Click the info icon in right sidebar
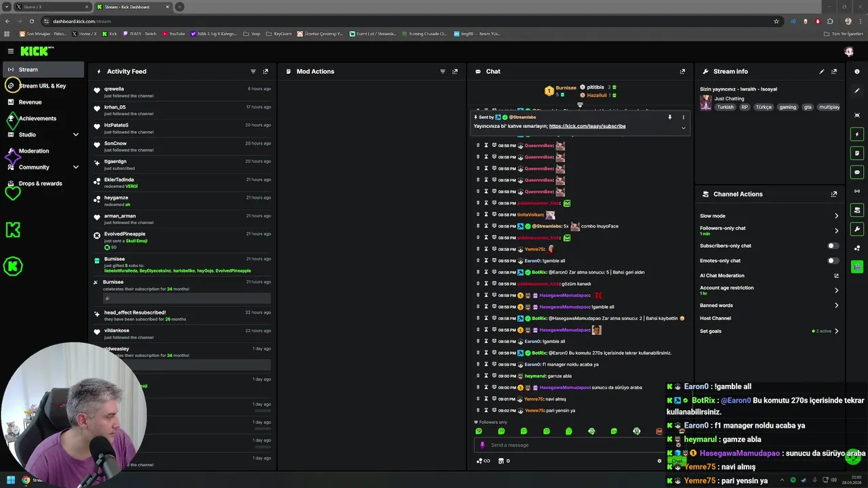Screen dimensions: 868x488 857,71
